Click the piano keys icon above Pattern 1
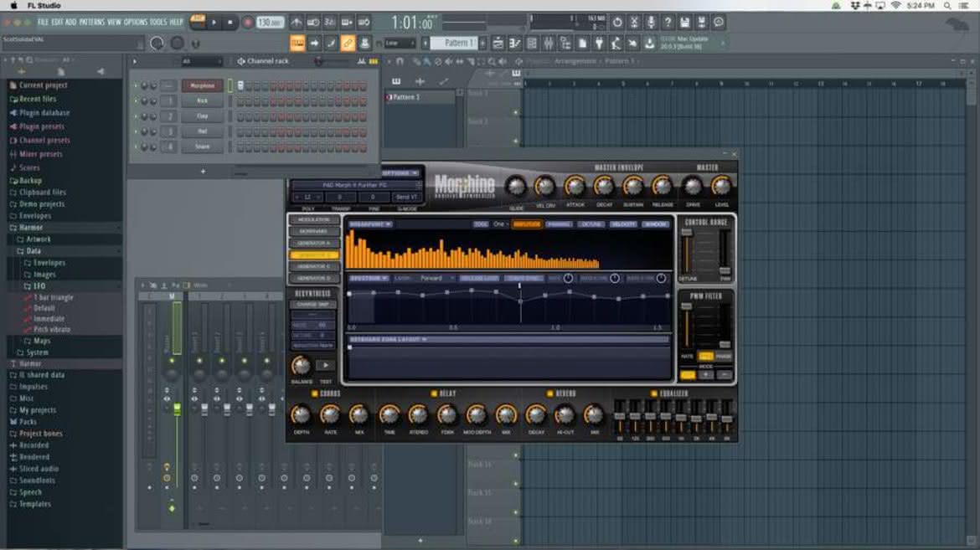The height and width of the screenshot is (550, 980). click(x=396, y=81)
